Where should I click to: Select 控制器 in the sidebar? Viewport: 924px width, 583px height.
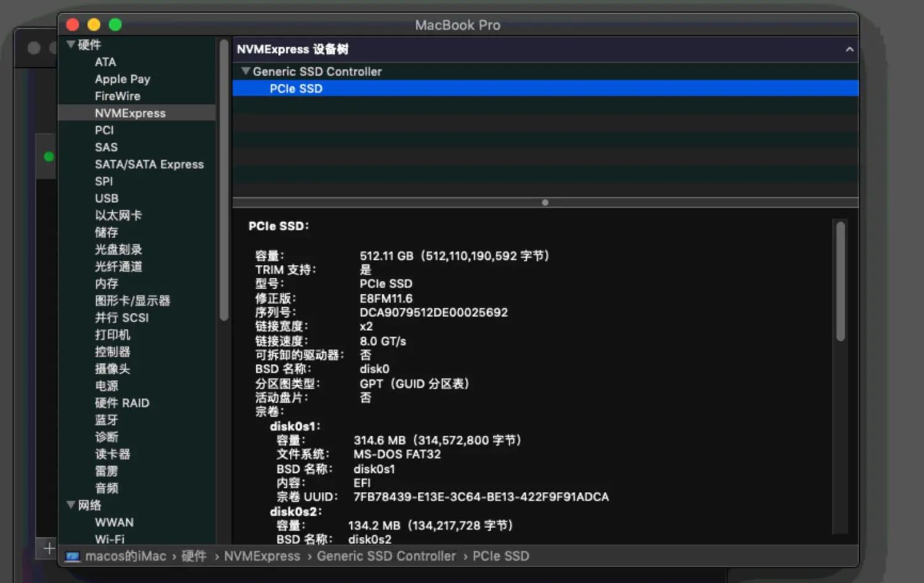112,352
